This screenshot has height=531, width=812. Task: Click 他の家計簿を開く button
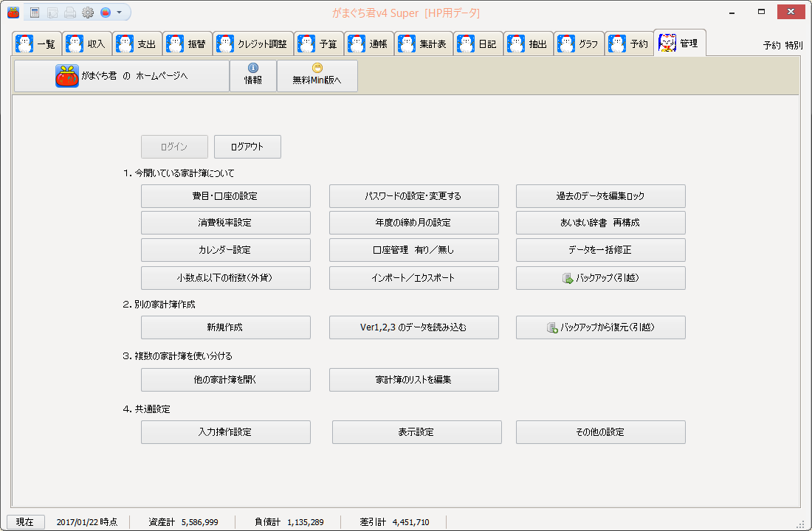226,380
